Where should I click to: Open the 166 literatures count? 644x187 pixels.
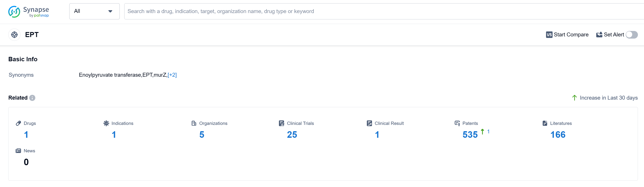(x=557, y=135)
